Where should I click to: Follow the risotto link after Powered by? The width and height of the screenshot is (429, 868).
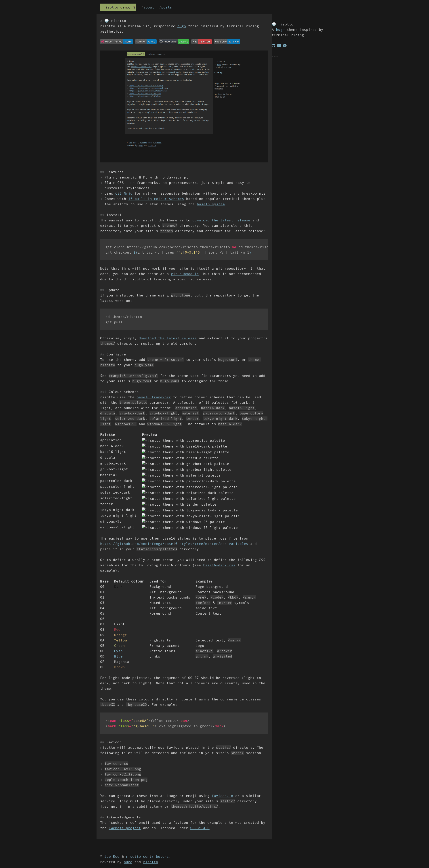click(150, 862)
